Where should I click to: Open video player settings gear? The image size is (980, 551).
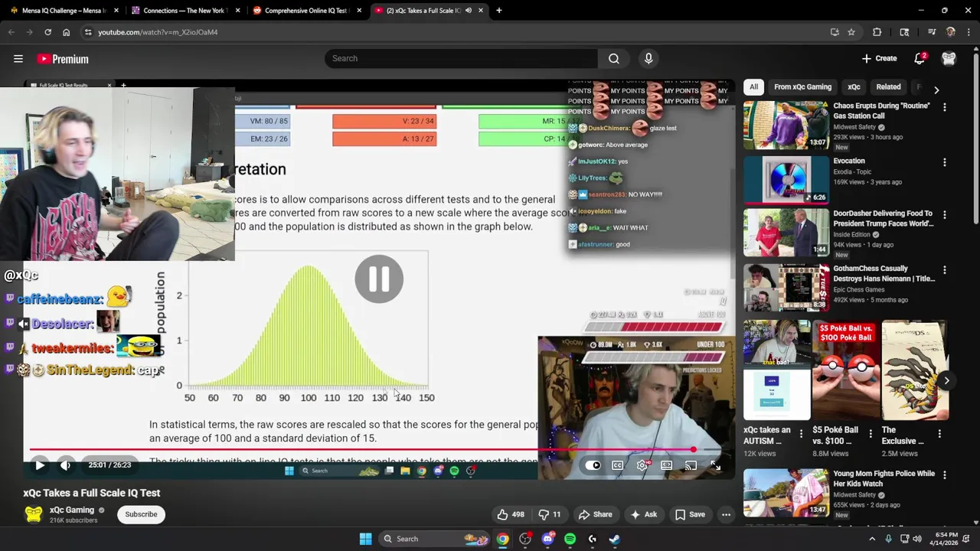pyautogui.click(x=642, y=465)
